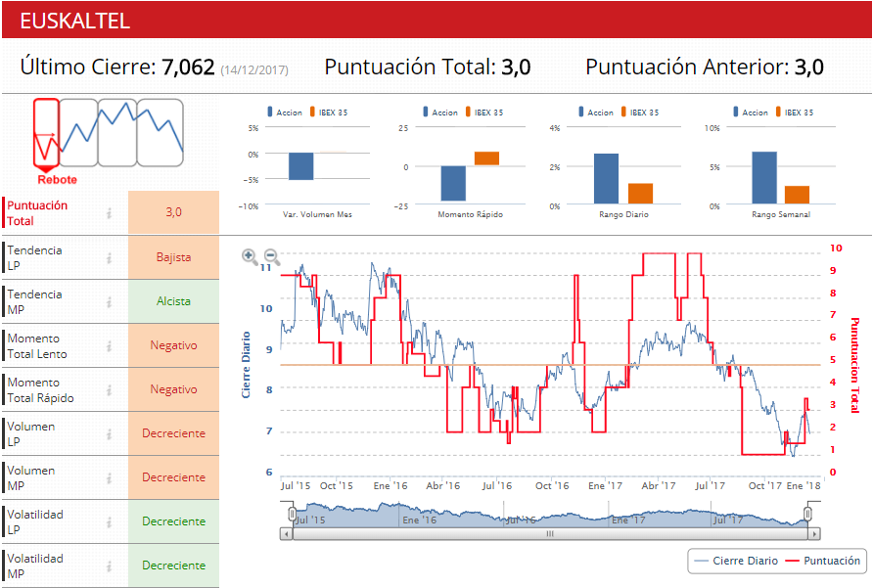The height and width of the screenshot is (588, 873).
Task: Open info icon for Volatilidad LP row
Action: pyautogui.click(x=110, y=521)
